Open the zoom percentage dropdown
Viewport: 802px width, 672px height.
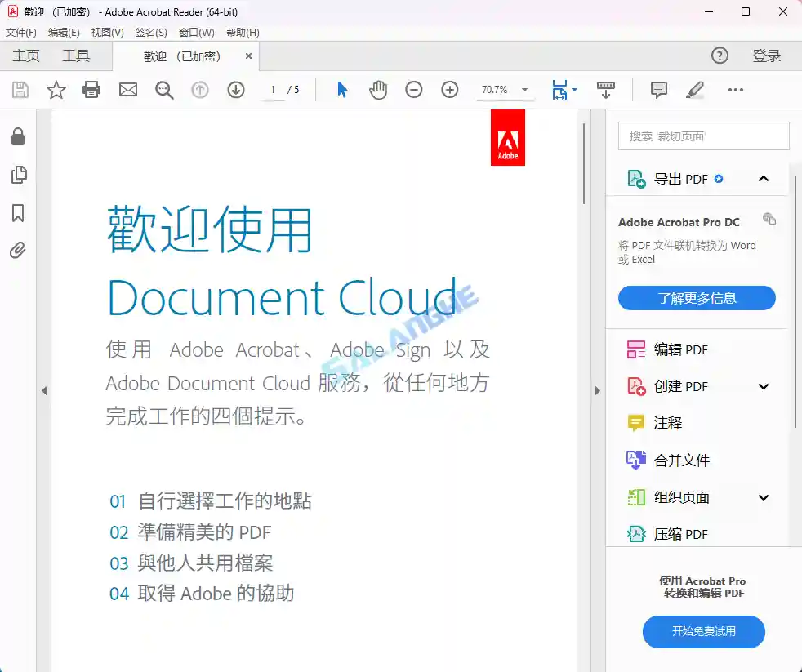click(x=524, y=90)
